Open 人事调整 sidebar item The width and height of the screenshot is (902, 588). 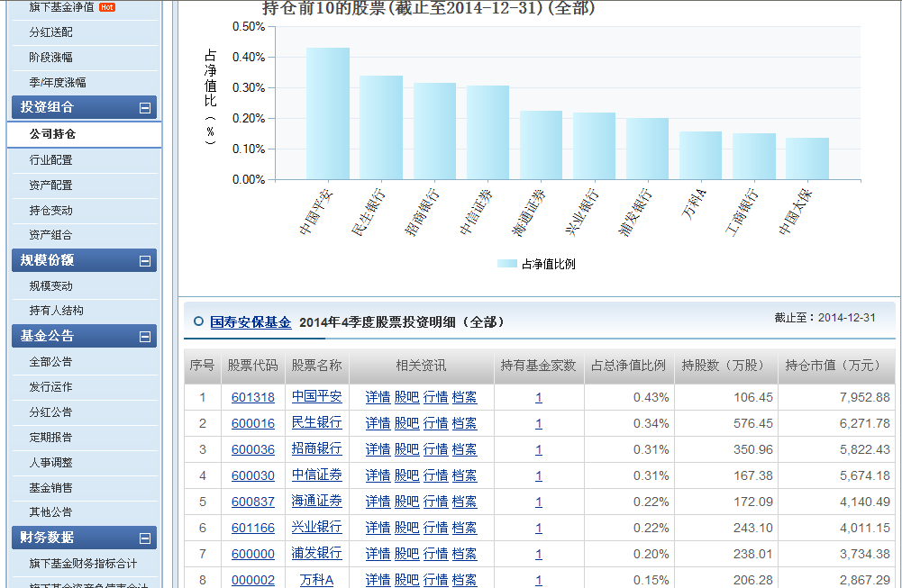tap(50, 463)
